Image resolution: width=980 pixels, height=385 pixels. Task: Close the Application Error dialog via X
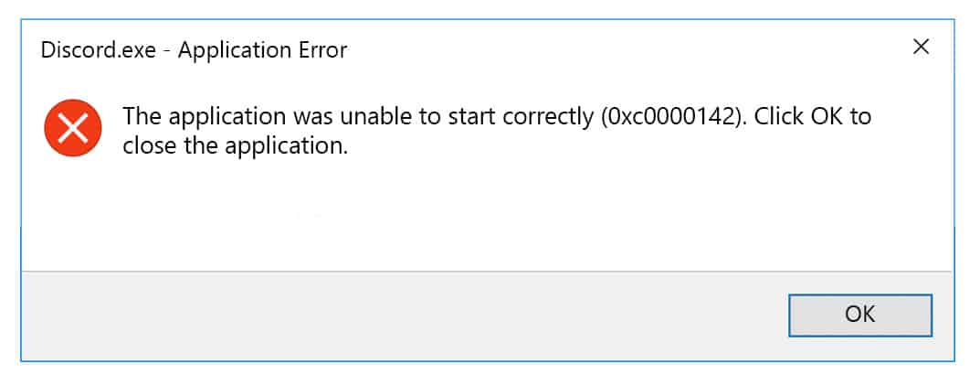[x=921, y=47]
